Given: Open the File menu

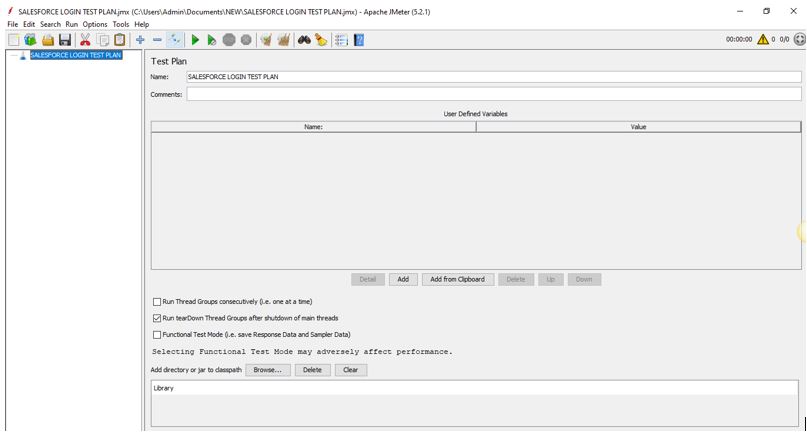Looking at the screenshot, I should point(13,24).
